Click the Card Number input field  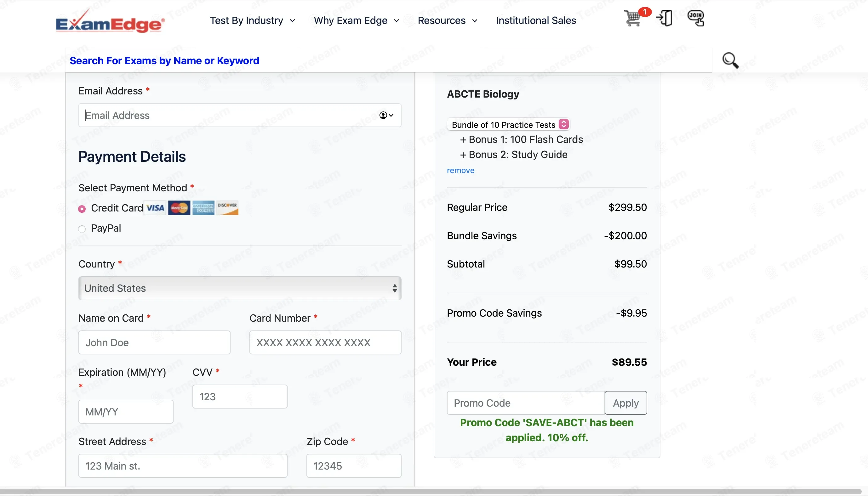pos(325,342)
